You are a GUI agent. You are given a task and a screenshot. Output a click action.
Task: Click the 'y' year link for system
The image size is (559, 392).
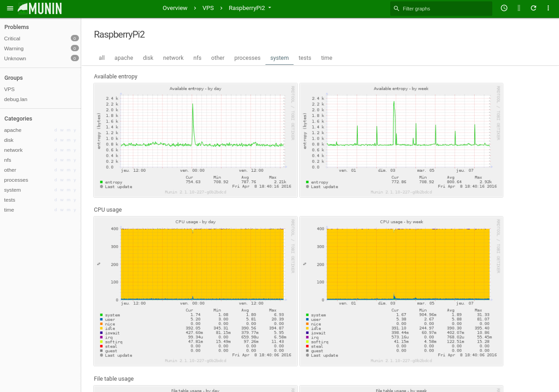(x=75, y=190)
